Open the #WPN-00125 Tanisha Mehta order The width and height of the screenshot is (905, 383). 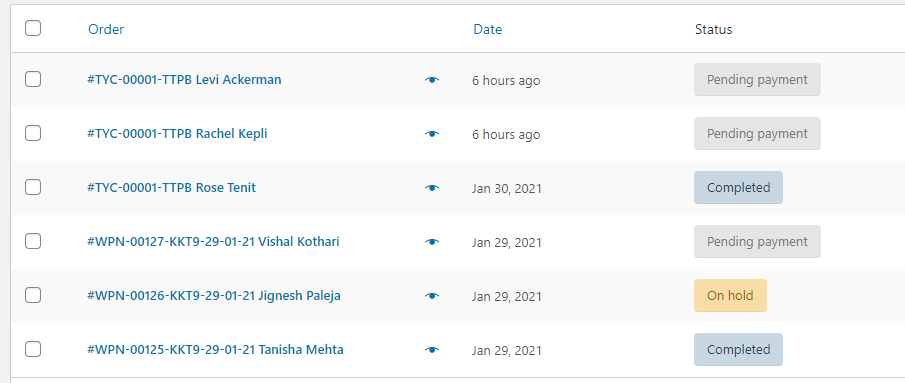215,350
